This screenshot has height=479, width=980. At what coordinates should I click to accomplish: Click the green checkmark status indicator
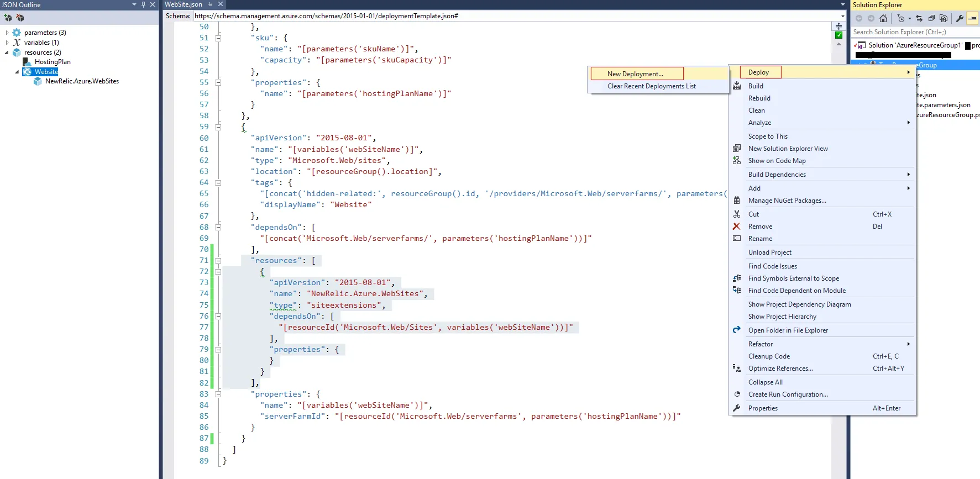[838, 35]
